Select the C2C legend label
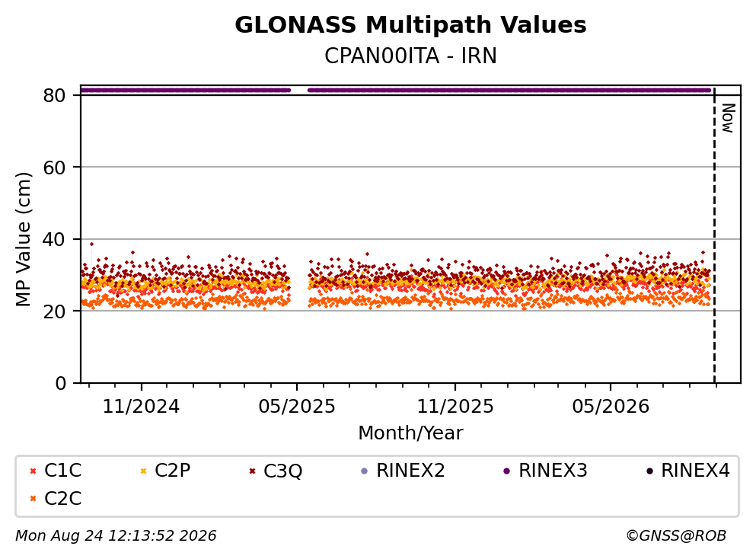Viewport: 756px width, 559px height. (x=62, y=499)
